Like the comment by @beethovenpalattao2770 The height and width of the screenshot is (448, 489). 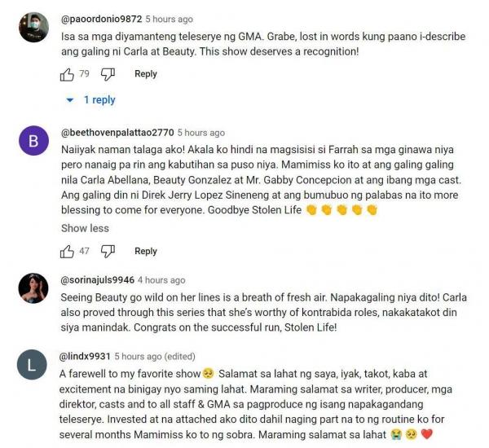tap(67, 251)
